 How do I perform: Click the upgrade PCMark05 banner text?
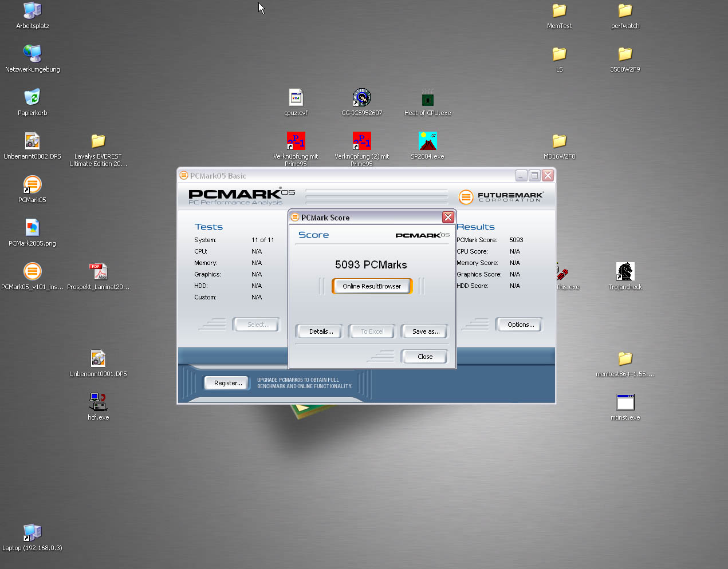pyautogui.click(x=305, y=383)
